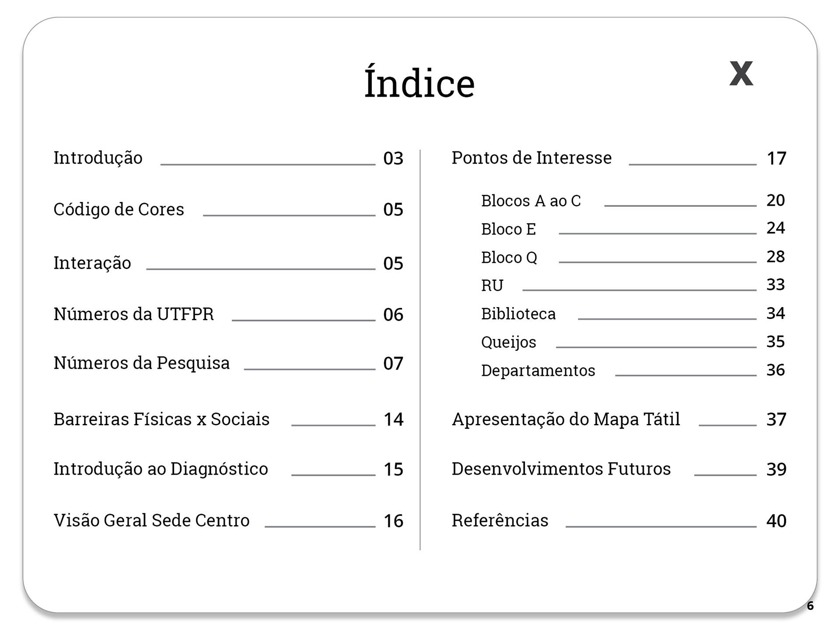Jump to Referências on page 40
840x630 pixels.
click(x=619, y=521)
